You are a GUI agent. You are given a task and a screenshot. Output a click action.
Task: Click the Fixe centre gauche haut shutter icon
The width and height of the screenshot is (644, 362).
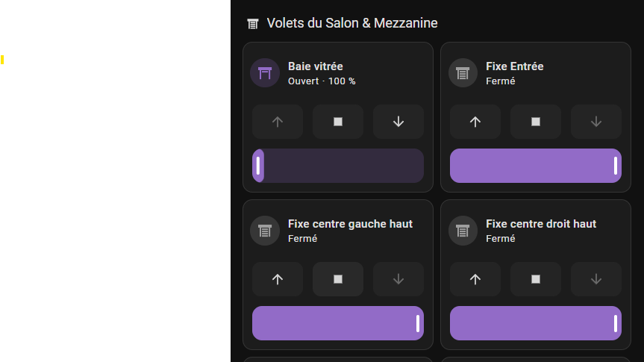[265, 231]
